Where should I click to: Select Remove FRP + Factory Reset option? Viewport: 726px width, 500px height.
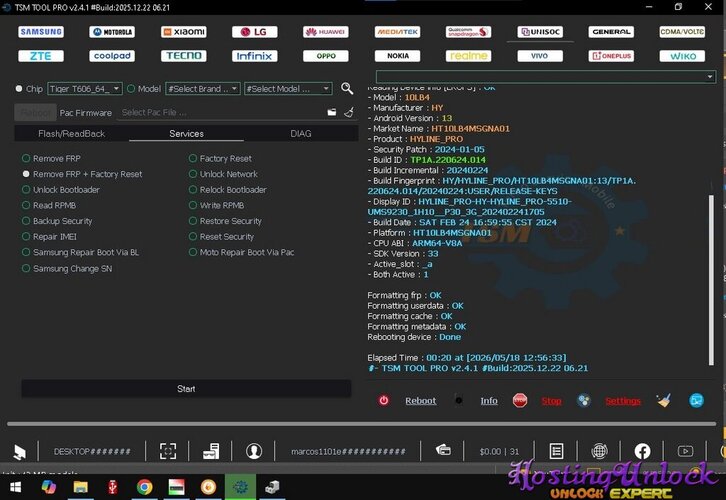82,174
